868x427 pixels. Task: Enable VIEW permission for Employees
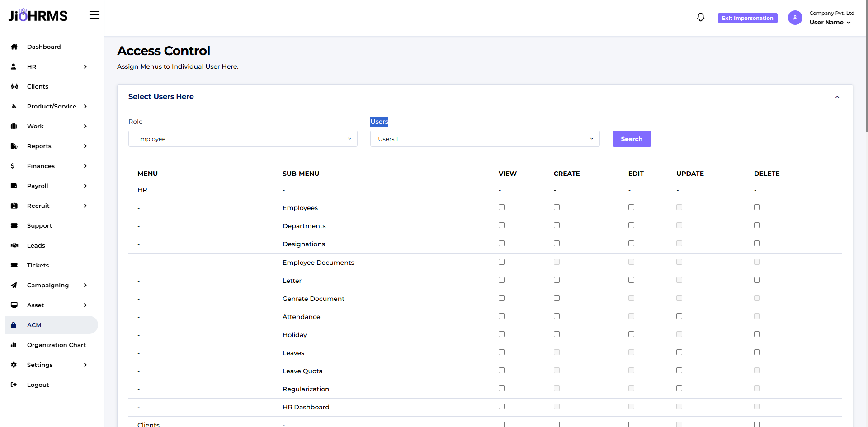click(501, 207)
